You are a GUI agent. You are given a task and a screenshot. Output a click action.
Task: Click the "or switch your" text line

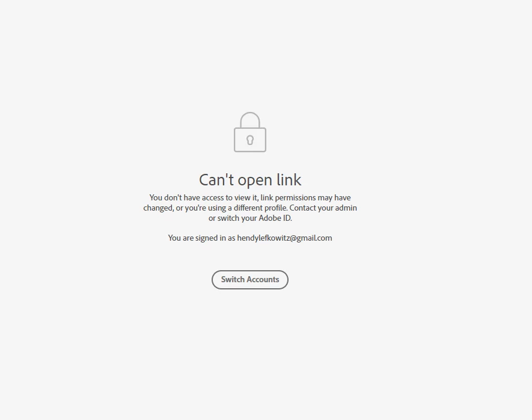tap(233, 218)
